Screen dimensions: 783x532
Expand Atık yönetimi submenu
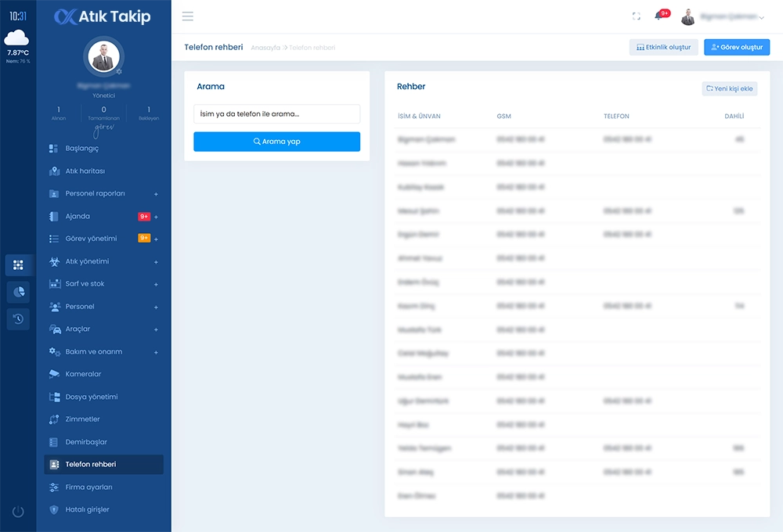point(156,262)
